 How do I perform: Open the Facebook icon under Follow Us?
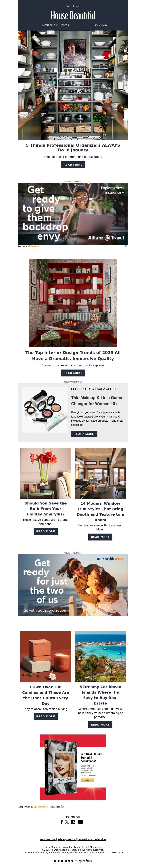coord(62,822)
